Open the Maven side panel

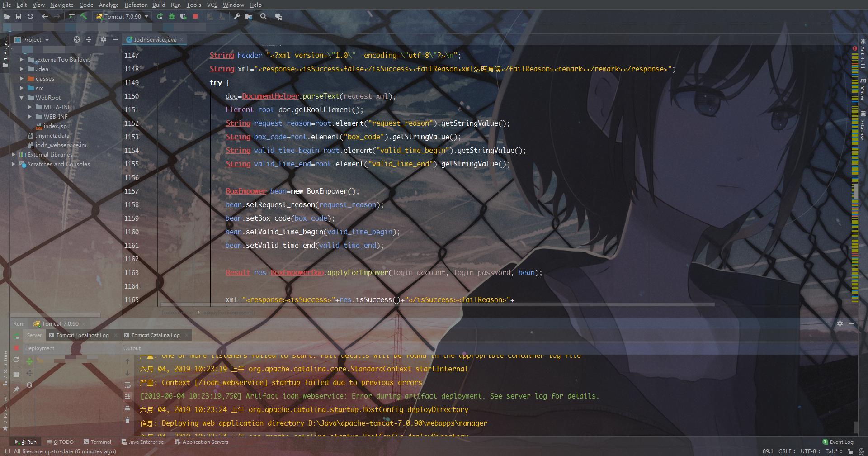click(863, 90)
